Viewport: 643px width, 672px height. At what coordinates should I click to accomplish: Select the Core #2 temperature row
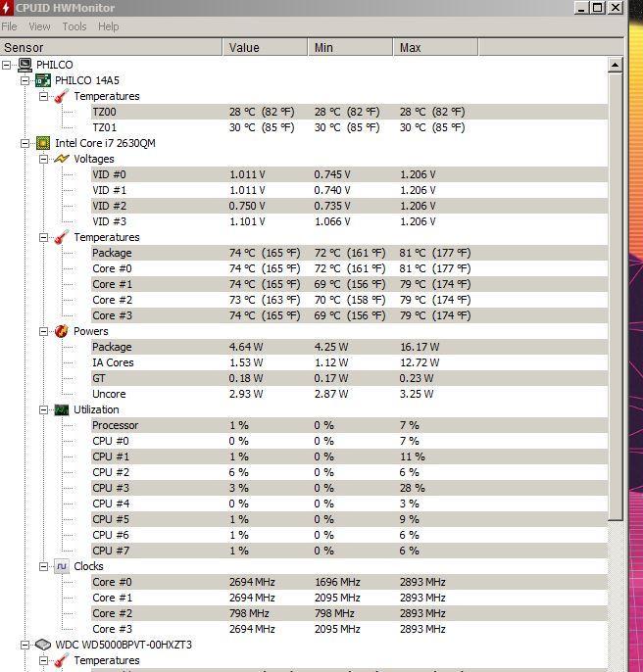click(x=349, y=300)
